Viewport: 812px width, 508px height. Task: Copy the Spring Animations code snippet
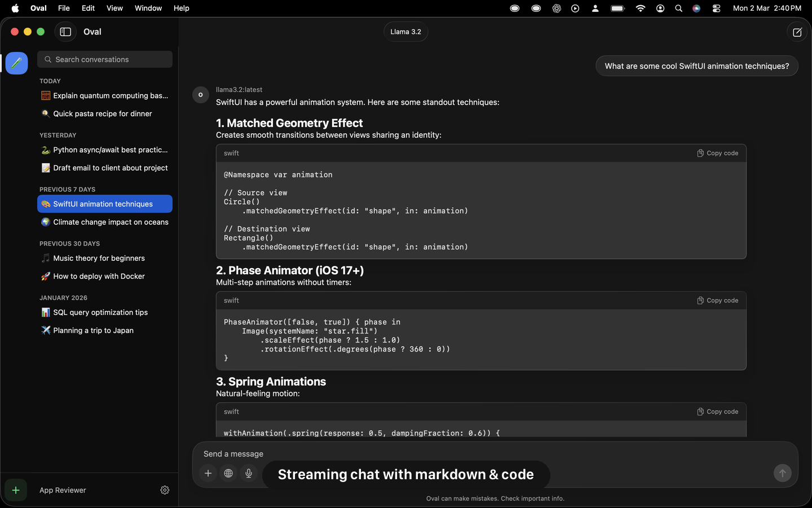point(717,411)
